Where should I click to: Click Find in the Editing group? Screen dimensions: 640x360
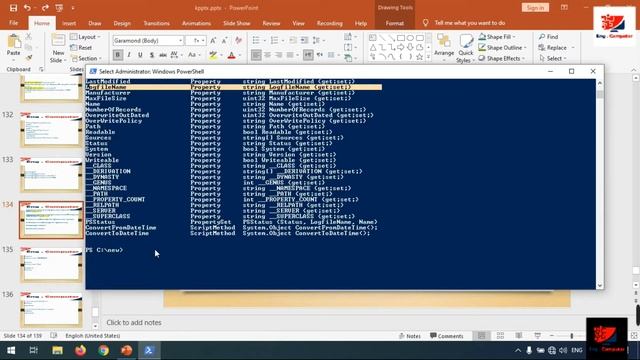pos(549,37)
